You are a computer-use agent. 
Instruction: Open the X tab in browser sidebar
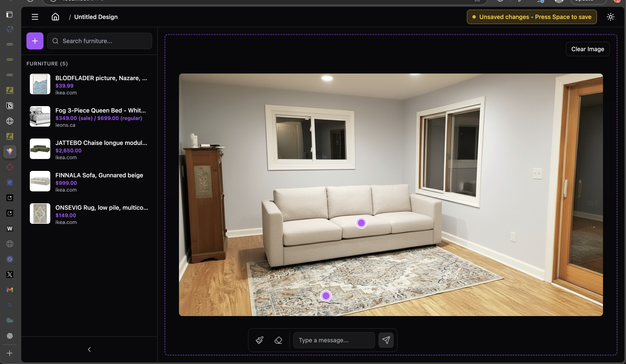tap(10, 274)
